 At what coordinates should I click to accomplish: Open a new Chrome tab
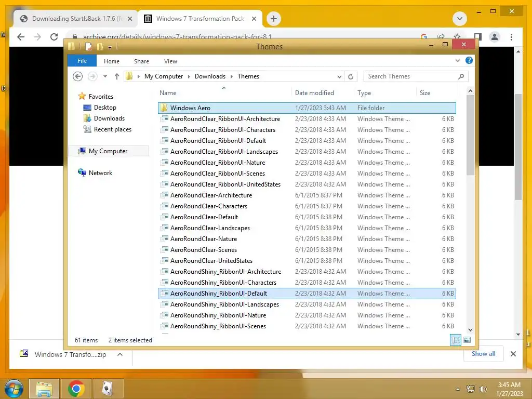point(274,19)
